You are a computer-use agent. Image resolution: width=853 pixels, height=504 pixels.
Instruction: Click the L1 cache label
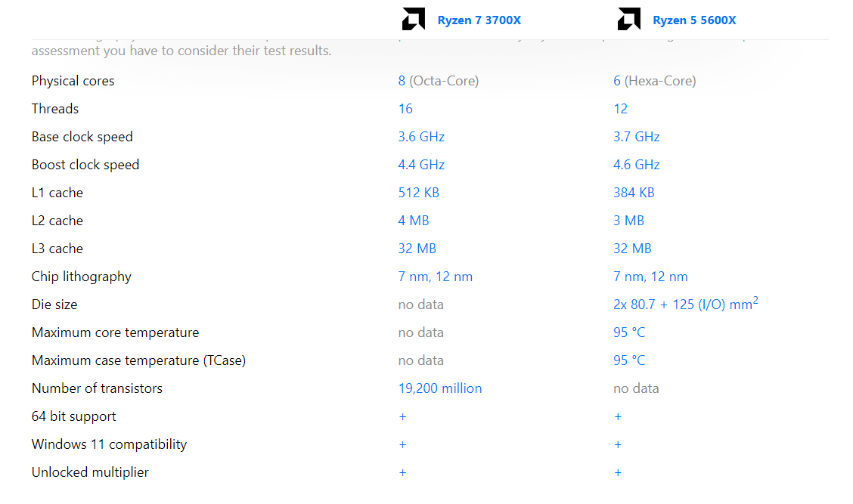(x=57, y=193)
